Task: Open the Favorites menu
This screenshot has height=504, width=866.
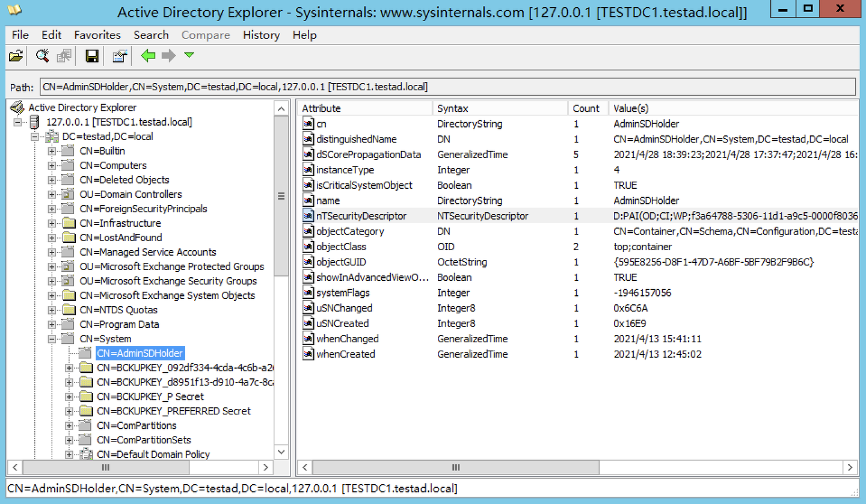Action: click(97, 35)
